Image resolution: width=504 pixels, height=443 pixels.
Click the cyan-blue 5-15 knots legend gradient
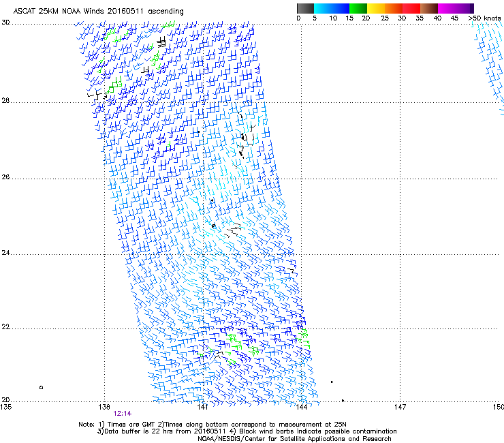[x=332, y=8]
